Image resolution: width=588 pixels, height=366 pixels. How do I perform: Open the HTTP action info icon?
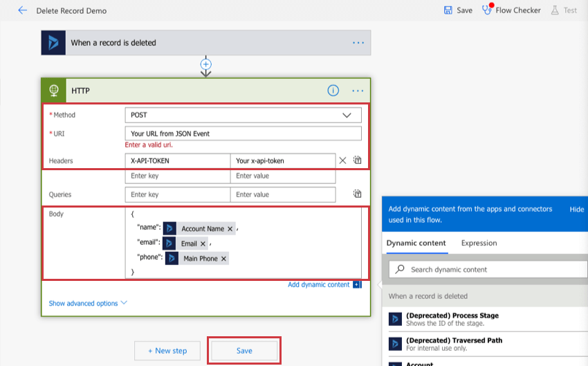coord(333,91)
